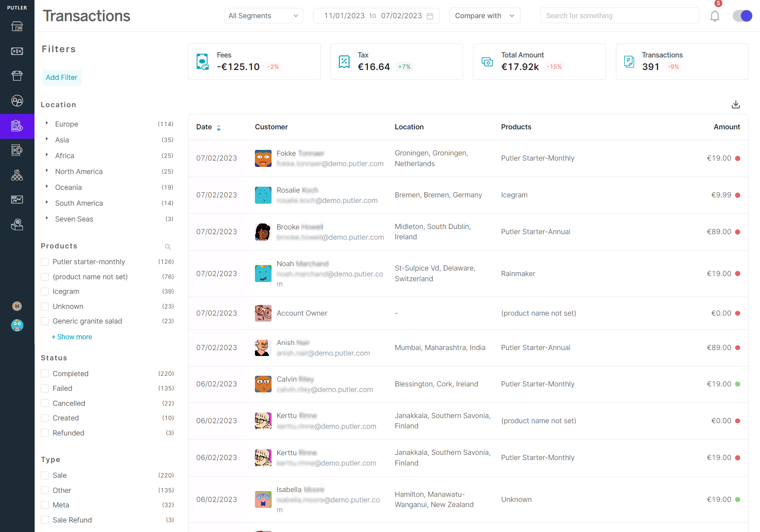Viewport: 760px width, 532px height.
Task: Click green status dot on Isabella row
Action: coord(738,500)
